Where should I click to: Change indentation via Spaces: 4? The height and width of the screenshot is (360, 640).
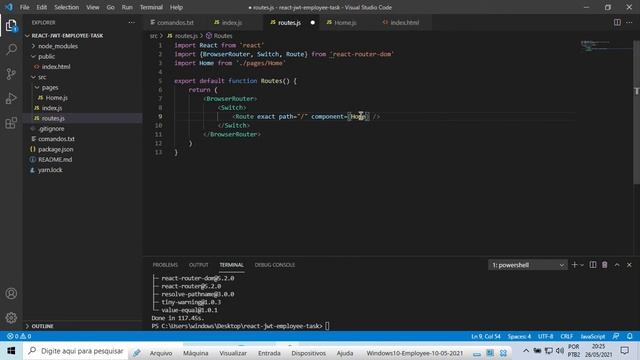pos(519,336)
